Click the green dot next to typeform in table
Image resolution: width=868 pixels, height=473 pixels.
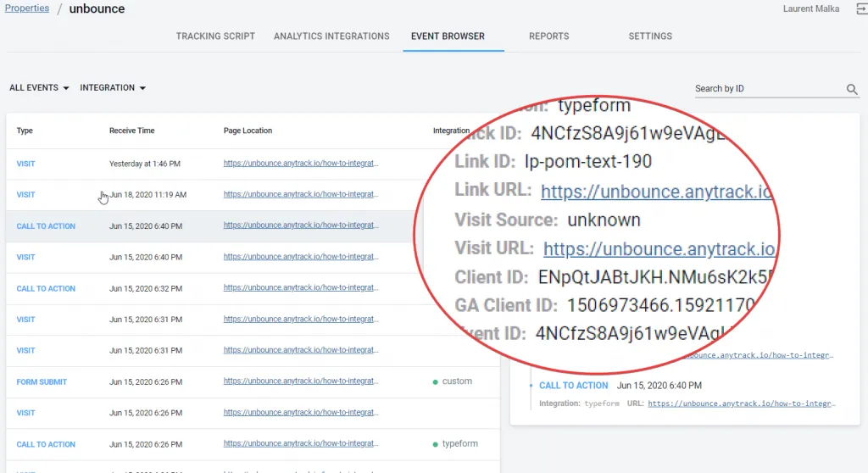[x=435, y=444]
